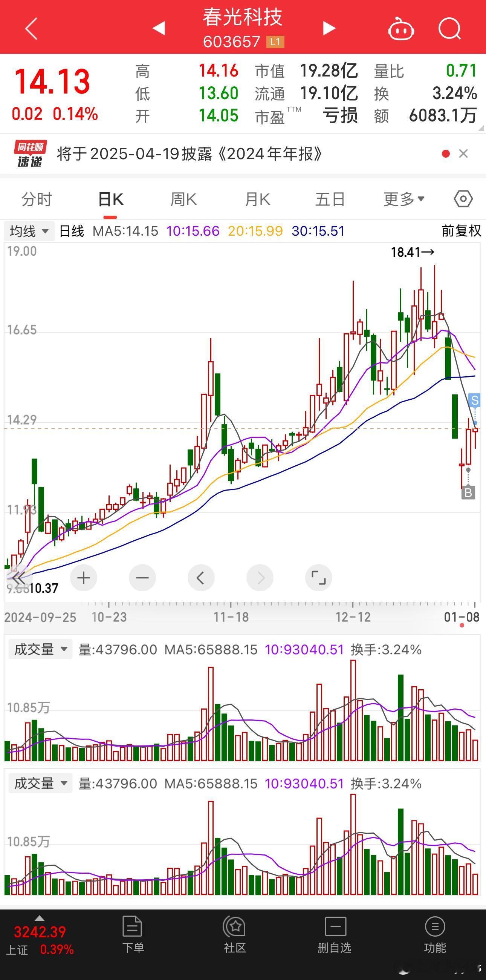Screen dimensions: 486x980
Task: Open the search magnifier icon
Action: (449, 29)
